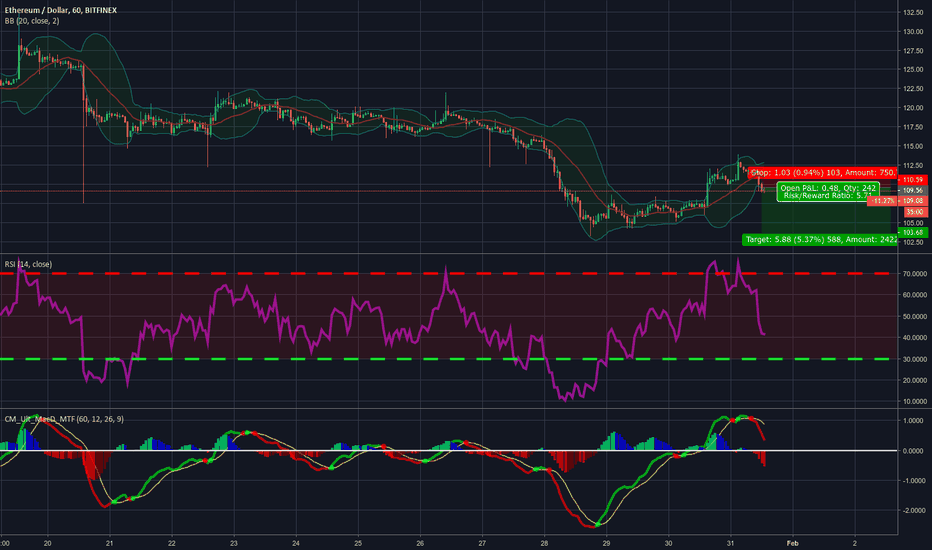
Task: Select the white MACD zero line
Action: (449, 451)
